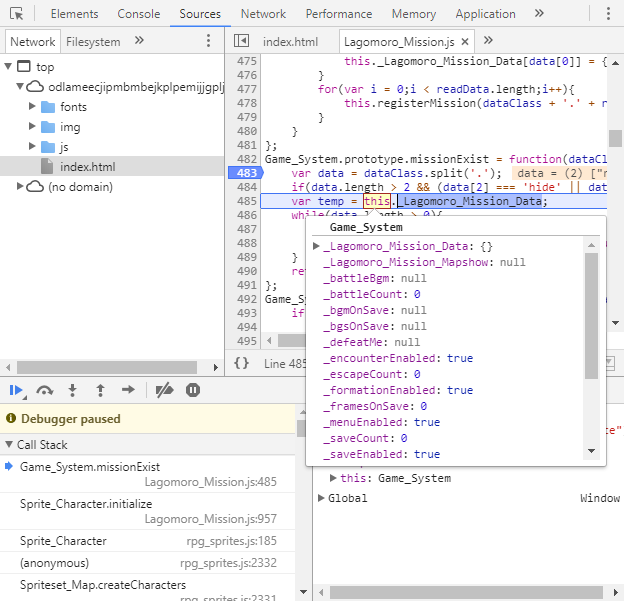Image resolution: width=624 pixels, height=601 pixels.
Task: Step to next statement arrow
Action: (128, 390)
